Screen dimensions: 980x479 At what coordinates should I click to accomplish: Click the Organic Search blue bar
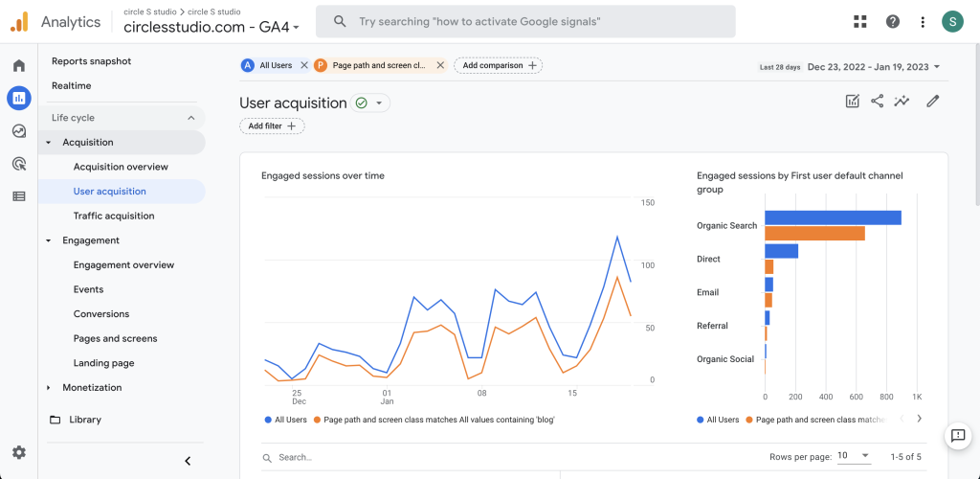coord(834,217)
